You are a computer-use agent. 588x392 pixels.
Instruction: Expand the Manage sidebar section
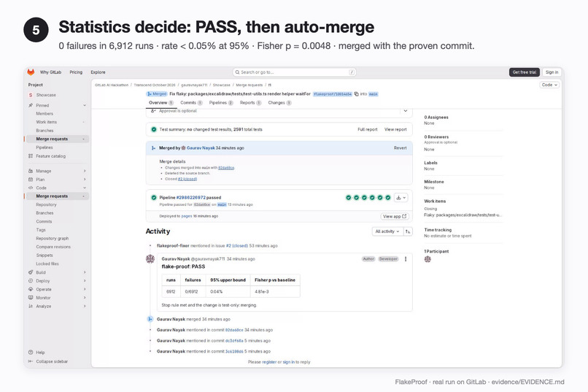click(x=56, y=171)
